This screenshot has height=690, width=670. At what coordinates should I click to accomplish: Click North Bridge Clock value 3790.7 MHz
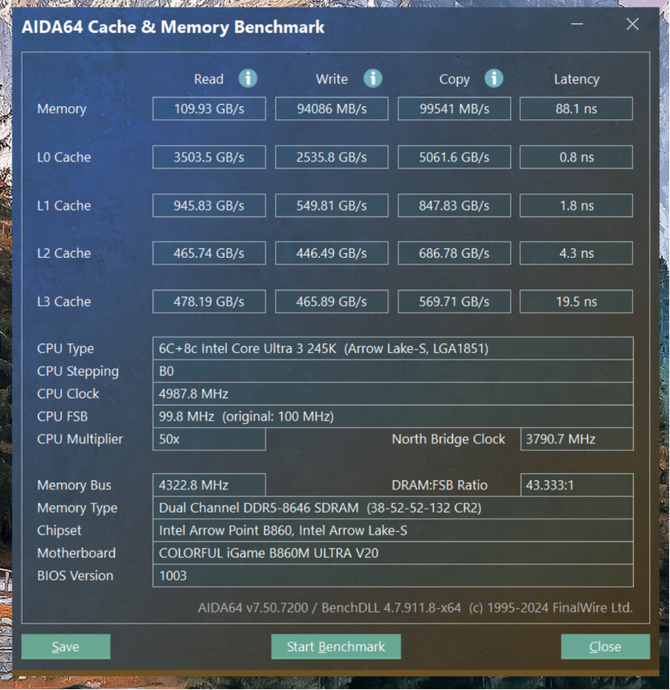click(577, 439)
